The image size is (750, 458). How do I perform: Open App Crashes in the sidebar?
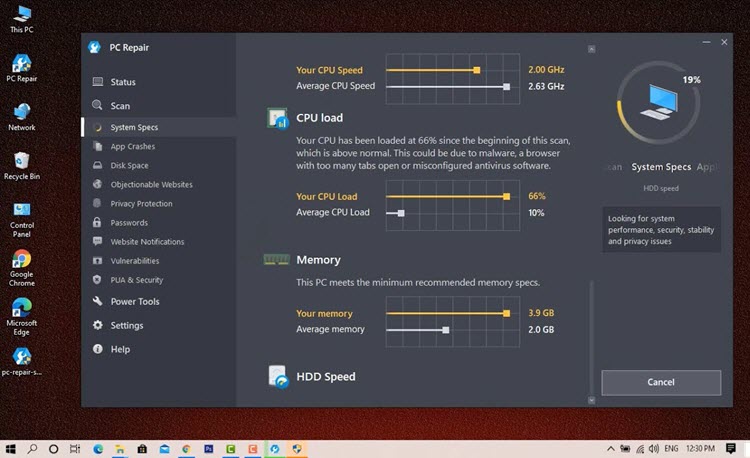pyautogui.click(x=158, y=146)
